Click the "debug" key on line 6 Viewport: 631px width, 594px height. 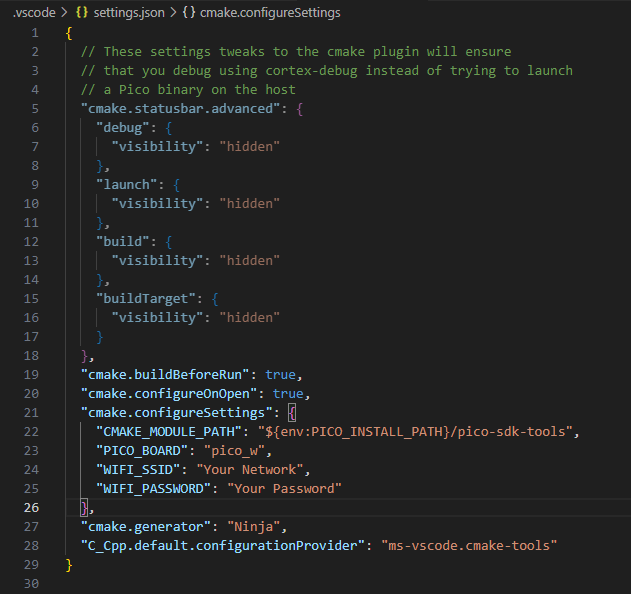click(x=123, y=128)
